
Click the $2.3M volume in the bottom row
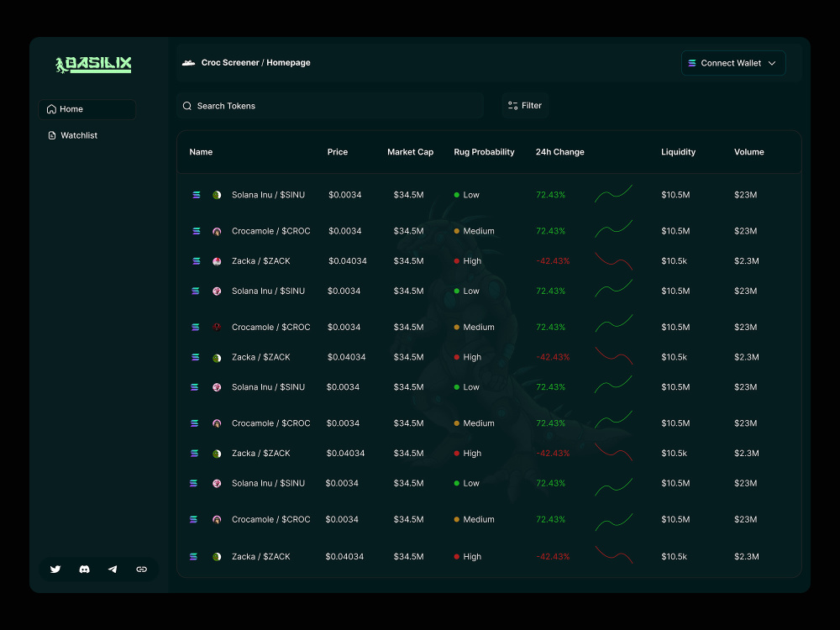click(746, 557)
